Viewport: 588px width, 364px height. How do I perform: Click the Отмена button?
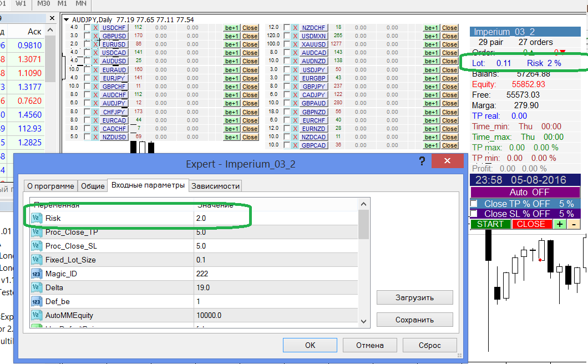pos(370,345)
